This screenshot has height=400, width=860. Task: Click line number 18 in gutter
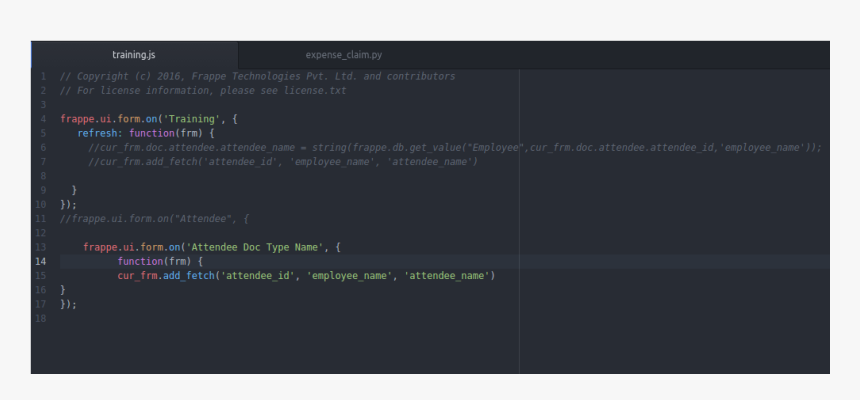tap(41, 319)
